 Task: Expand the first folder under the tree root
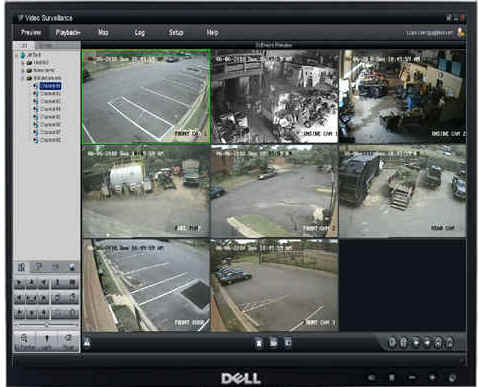point(23,62)
